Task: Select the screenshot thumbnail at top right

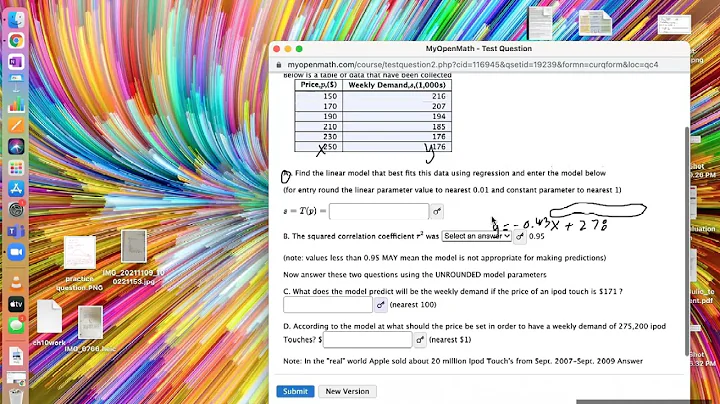Action: 674,24
